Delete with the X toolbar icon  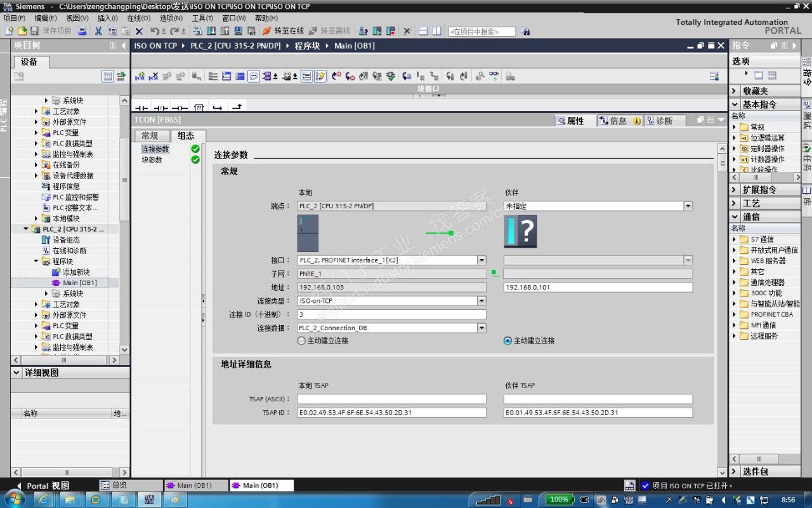pyautogui.click(x=140, y=31)
